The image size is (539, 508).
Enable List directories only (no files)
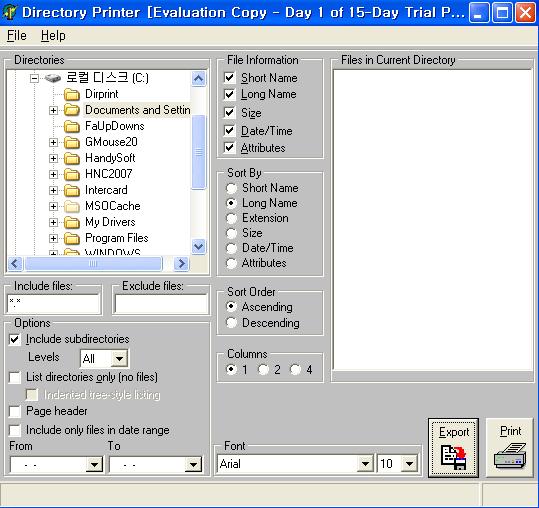pyautogui.click(x=15, y=377)
